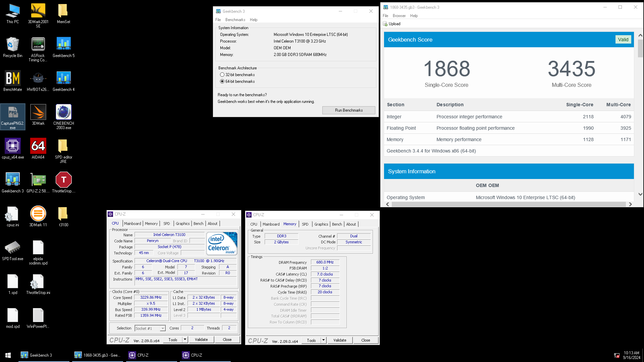This screenshot has height=362, width=644.
Task: Switch to Mainboard tab in CPU-Z CPU window
Action: 132,224
